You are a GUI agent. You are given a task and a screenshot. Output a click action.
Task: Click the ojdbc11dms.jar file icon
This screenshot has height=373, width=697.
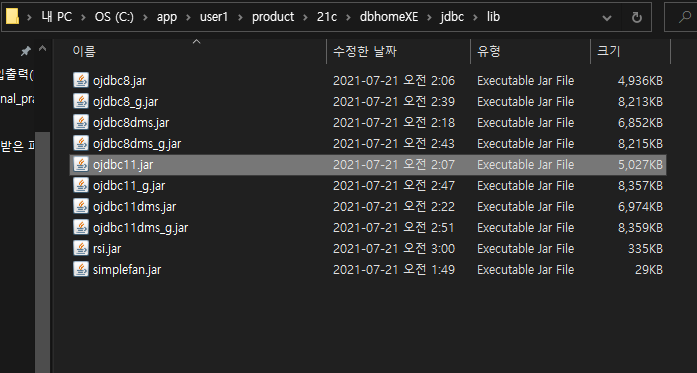(x=80, y=206)
